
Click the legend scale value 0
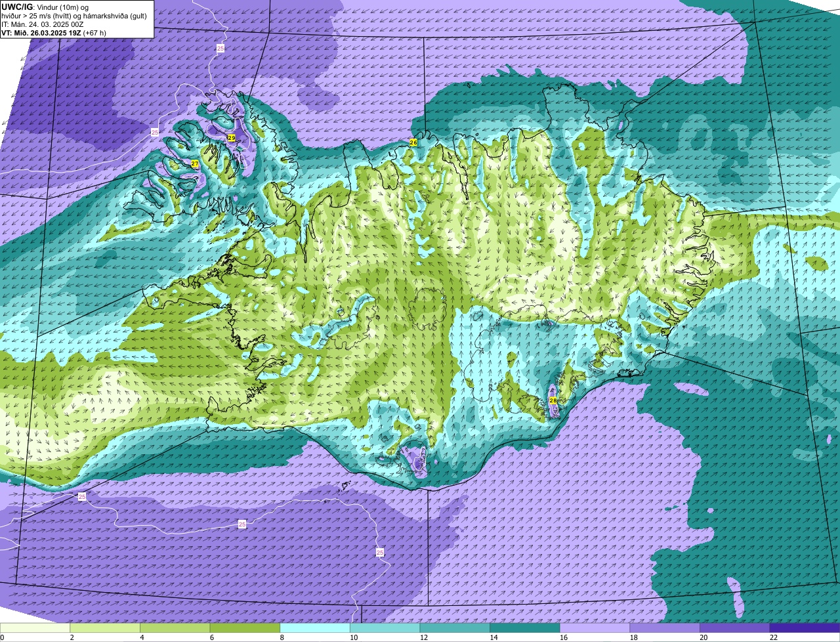click(2, 637)
